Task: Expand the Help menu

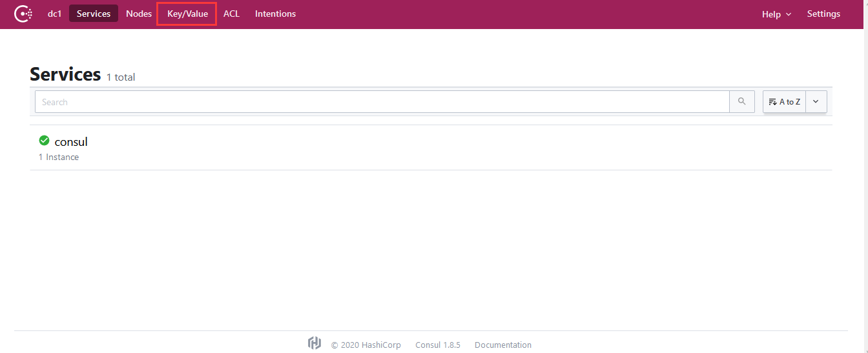Action: (x=776, y=14)
